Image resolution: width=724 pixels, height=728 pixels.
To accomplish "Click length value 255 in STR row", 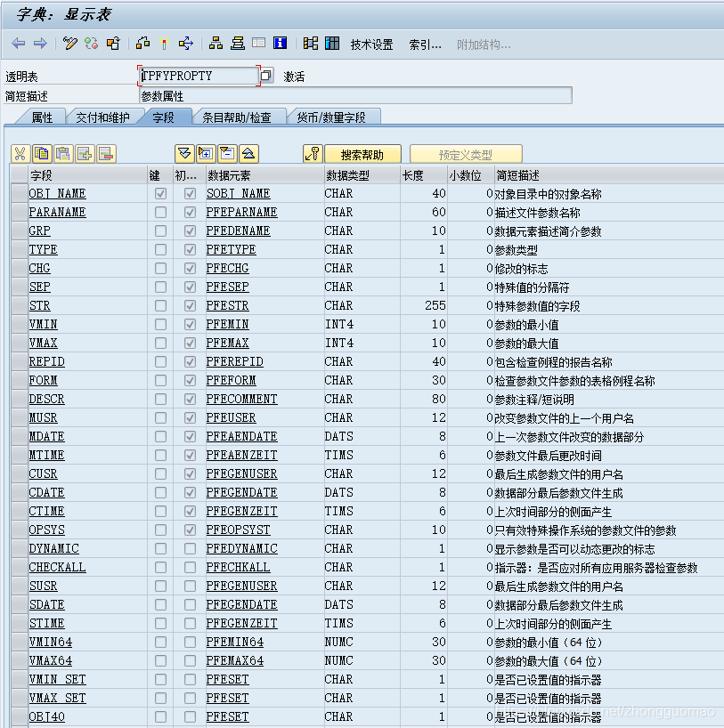I will tap(435, 305).
